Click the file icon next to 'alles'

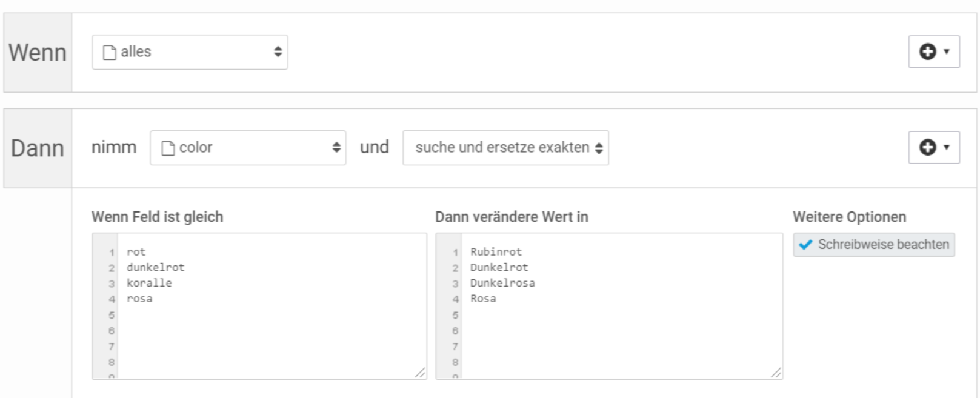pyautogui.click(x=110, y=53)
